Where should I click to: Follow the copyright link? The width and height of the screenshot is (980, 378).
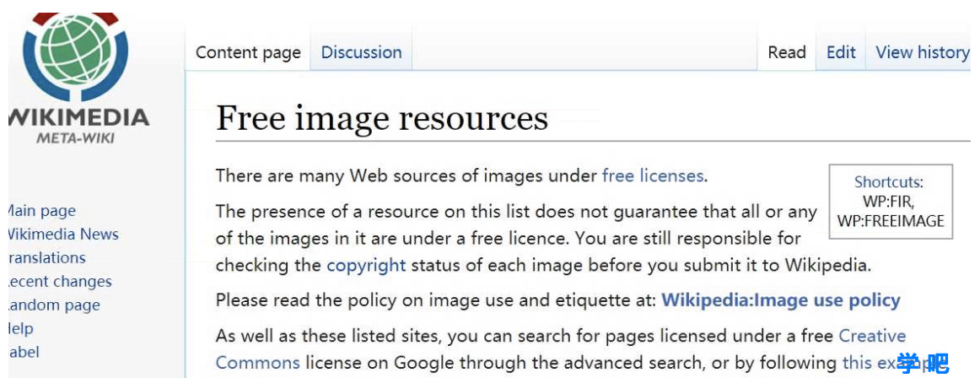tap(366, 265)
